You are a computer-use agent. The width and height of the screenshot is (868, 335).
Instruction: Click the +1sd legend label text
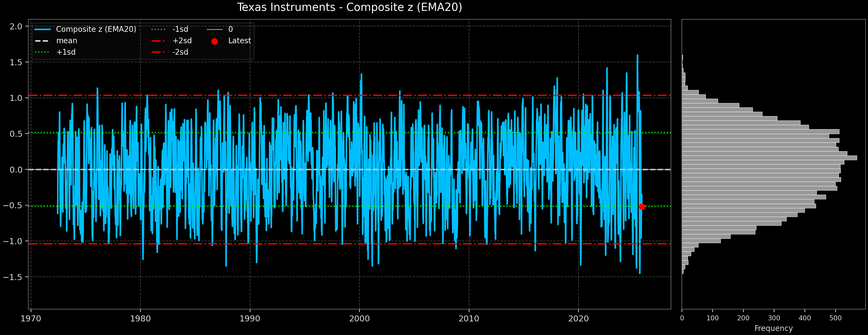pos(66,52)
